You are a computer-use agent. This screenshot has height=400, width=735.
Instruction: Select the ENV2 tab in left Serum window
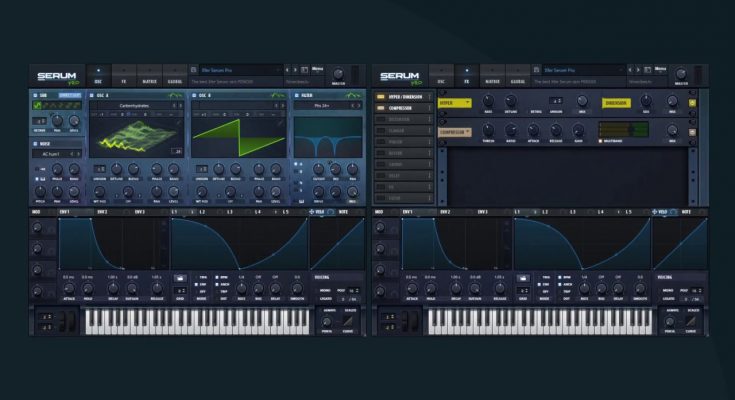102,212
